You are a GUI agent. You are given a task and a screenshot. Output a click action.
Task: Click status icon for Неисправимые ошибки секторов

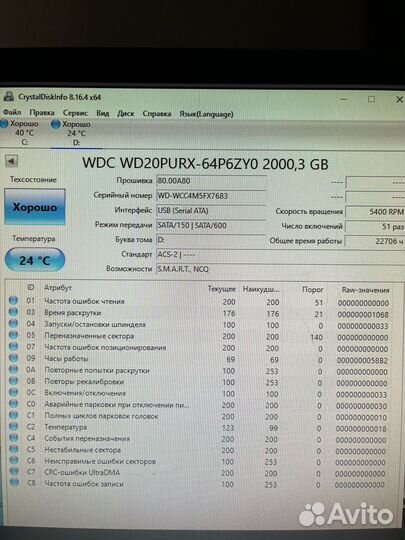point(14,460)
